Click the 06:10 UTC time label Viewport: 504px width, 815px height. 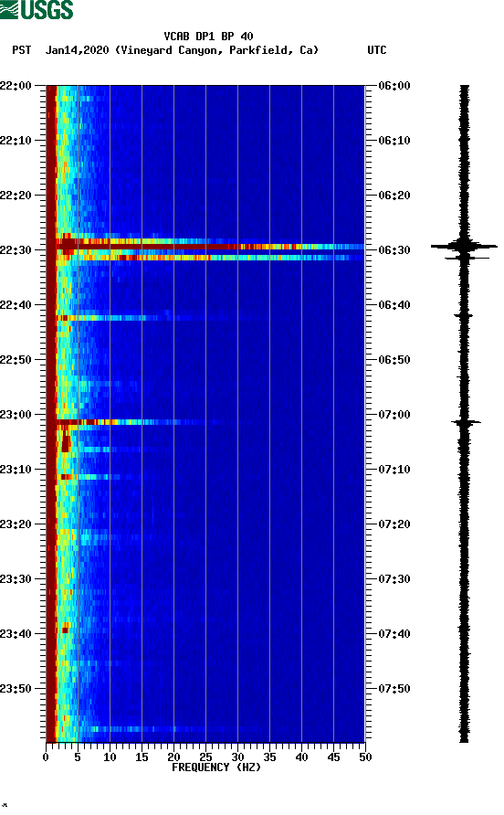(394, 141)
